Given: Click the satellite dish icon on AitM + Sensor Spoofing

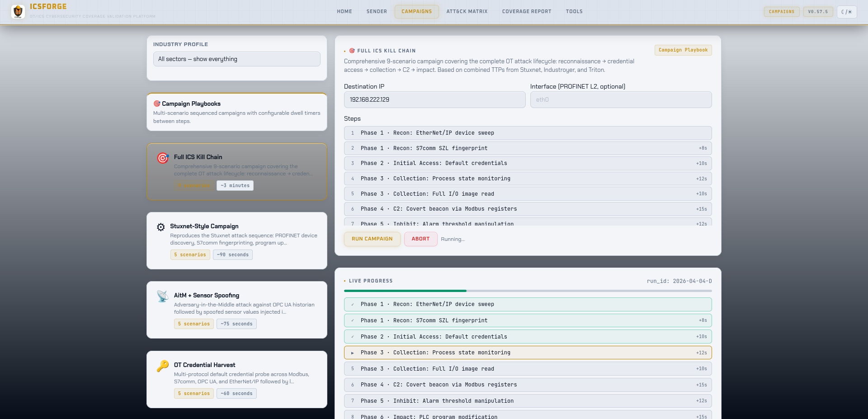Looking at the screenshot, I should (x=161, y=296).
